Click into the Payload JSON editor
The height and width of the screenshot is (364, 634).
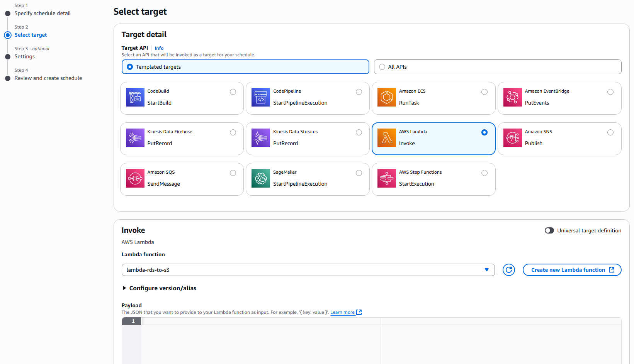pyautogui.click(x=381, y=341)
